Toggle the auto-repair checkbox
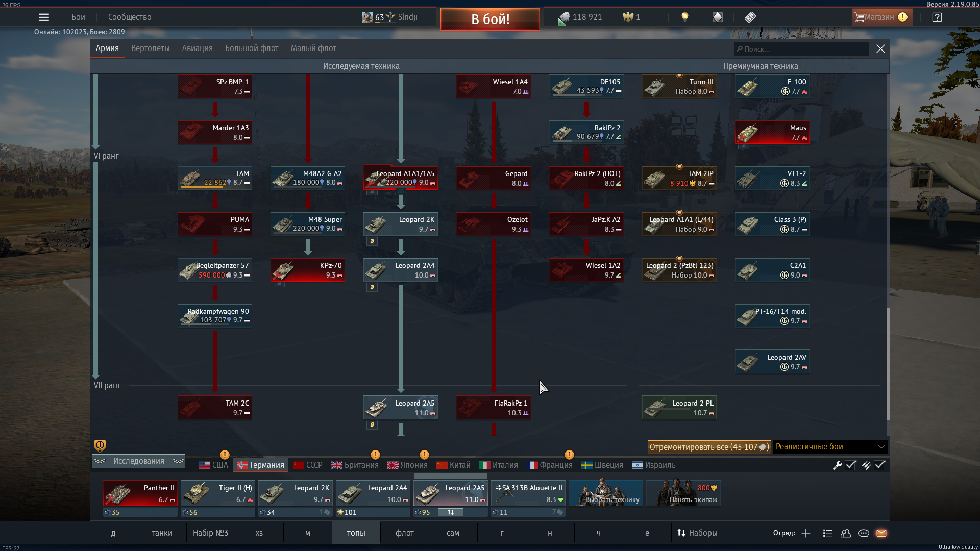Viewport: 980px width, 551px height. pyautogui.click(x=850, y=465)
